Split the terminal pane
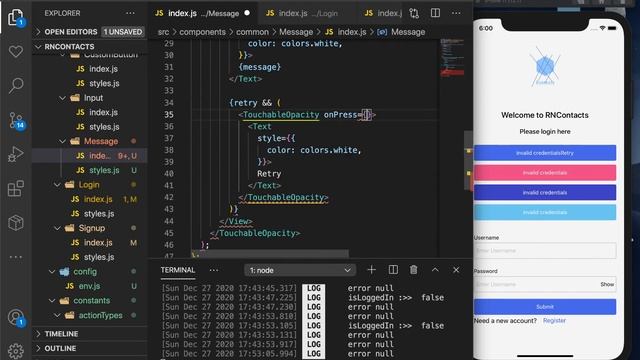Viewport: 640px width, 360px height. (393, 270)
